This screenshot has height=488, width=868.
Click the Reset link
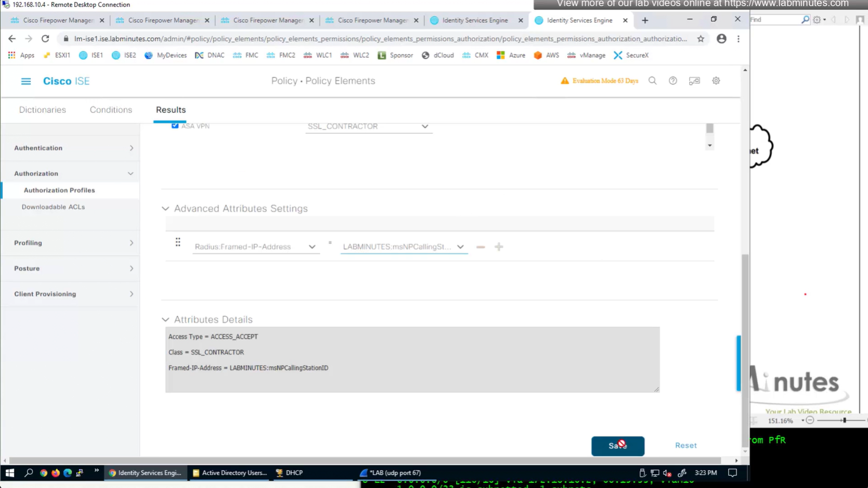[685, 445]
